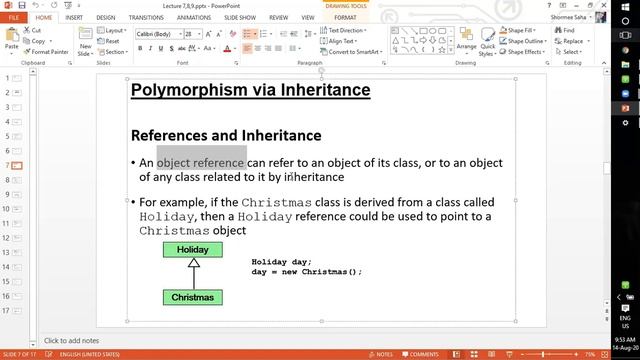
Task: Undo the last action
Action: tap(36, 5)
